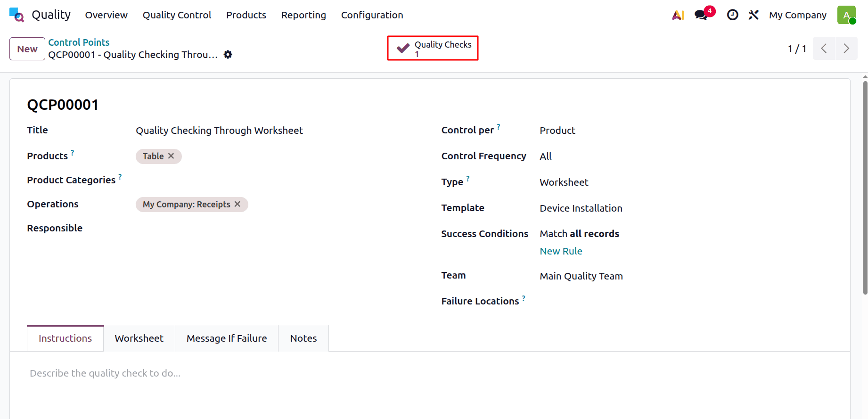Viewport: 868px width, 419px height.
Task: Click the Failure Locations help question mark
Action: pyautogui.click(x=524, y=298)
